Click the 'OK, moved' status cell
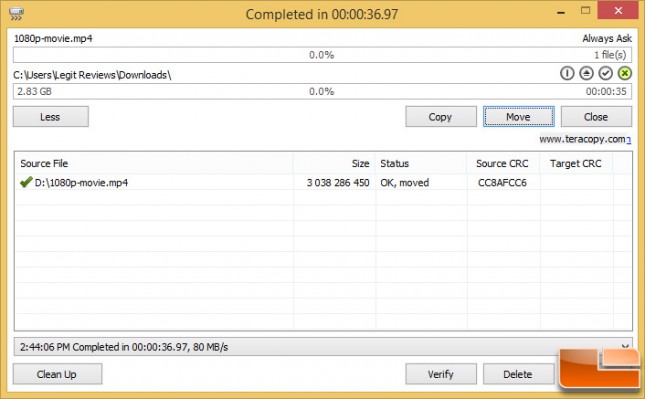The width and height of the screenshot is (645, 399). pos(404,183)
